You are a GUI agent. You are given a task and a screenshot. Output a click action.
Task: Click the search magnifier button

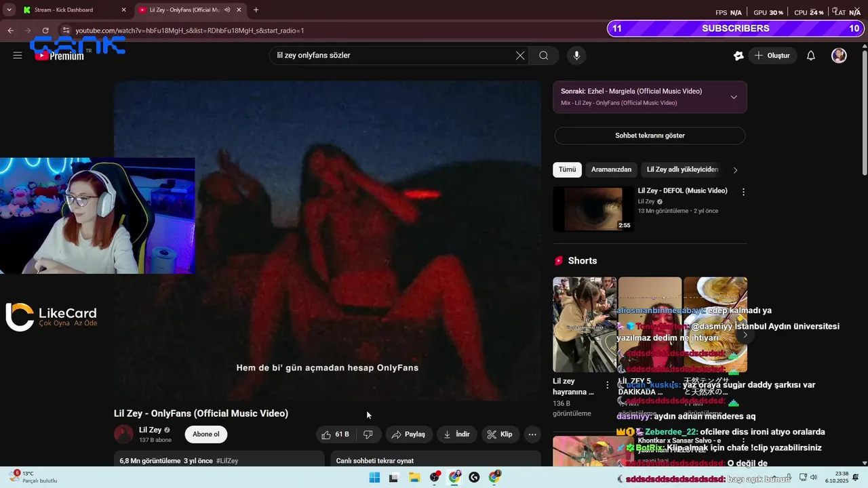point(544,56)
